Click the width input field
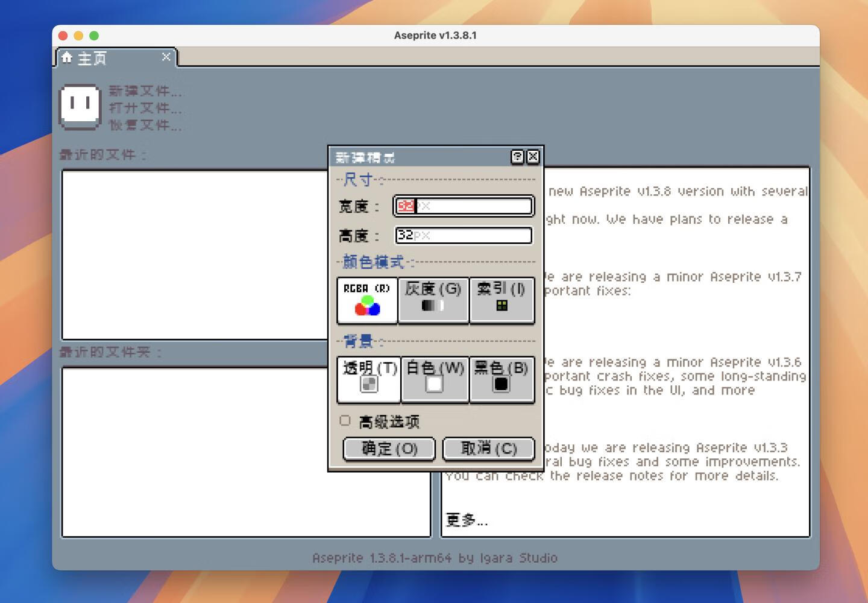868x603 pixels. click(464, 206)
